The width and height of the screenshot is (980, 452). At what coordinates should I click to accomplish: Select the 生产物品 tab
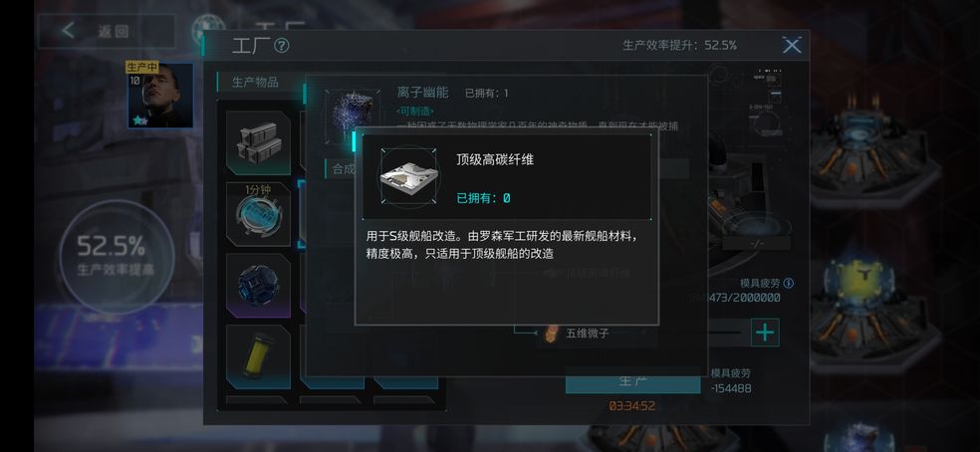256,82
